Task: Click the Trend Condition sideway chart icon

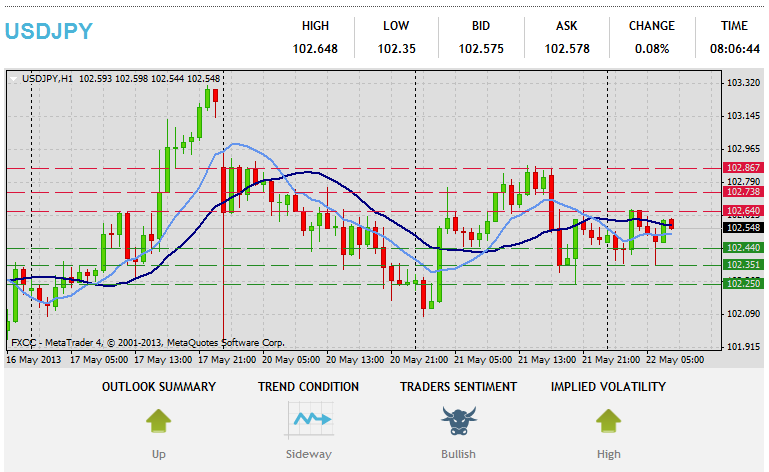Action: (x=309, y=420)
